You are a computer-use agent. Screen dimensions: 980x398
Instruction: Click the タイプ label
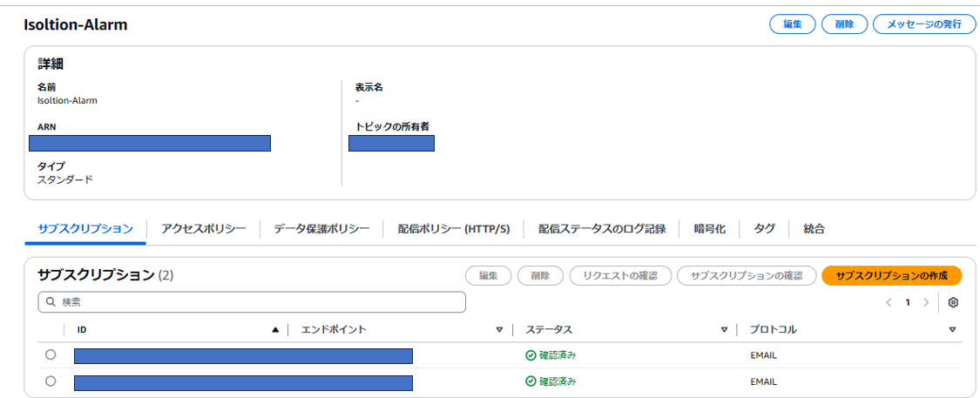tap(51, 166)
